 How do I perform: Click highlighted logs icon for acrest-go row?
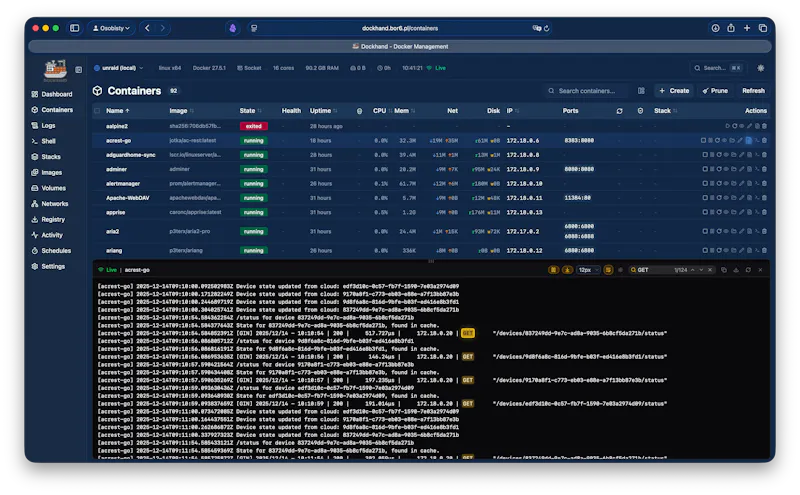(x=748, y=140)
